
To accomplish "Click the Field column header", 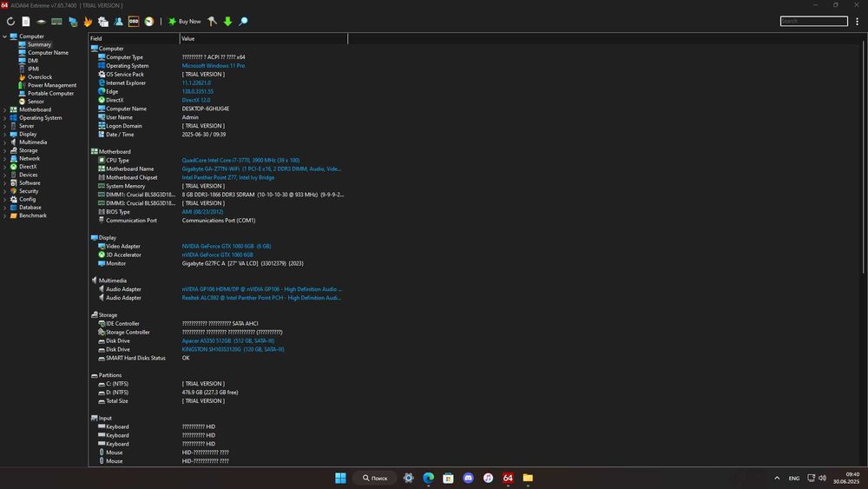I will point(134,39).
